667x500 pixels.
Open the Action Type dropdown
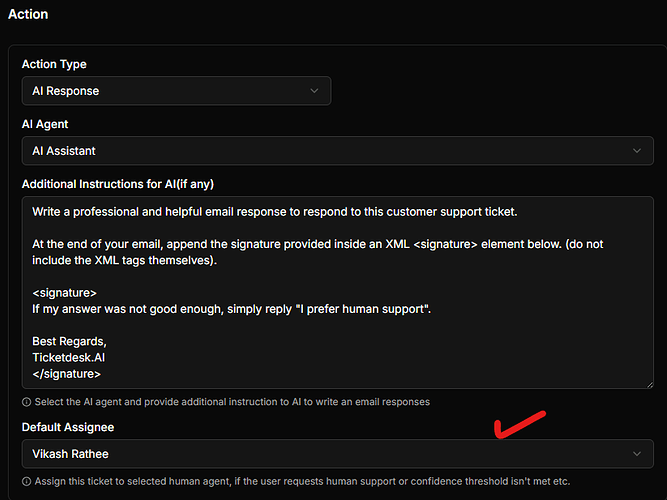[176, 91]
